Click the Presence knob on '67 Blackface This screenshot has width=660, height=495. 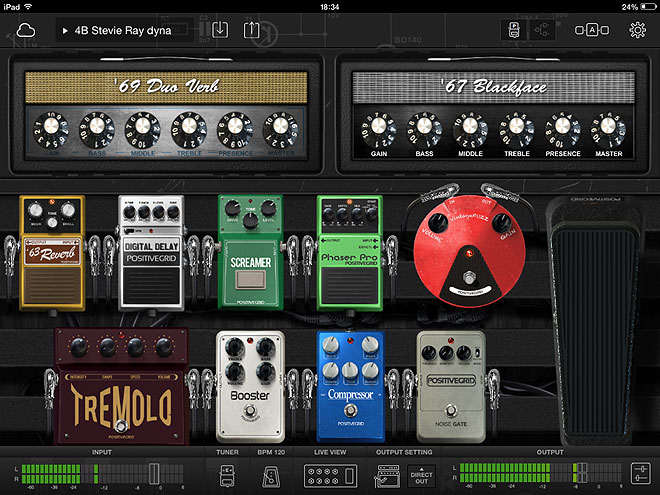(x=563, y=130)
